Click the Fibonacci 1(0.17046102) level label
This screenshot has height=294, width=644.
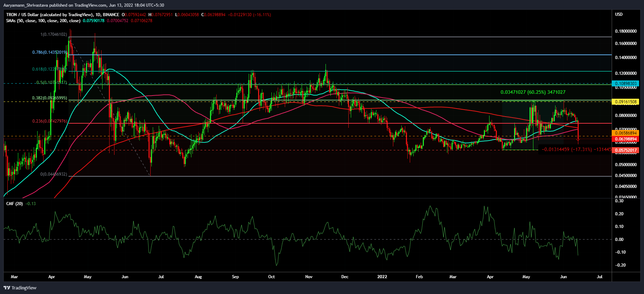pos(53,34)
